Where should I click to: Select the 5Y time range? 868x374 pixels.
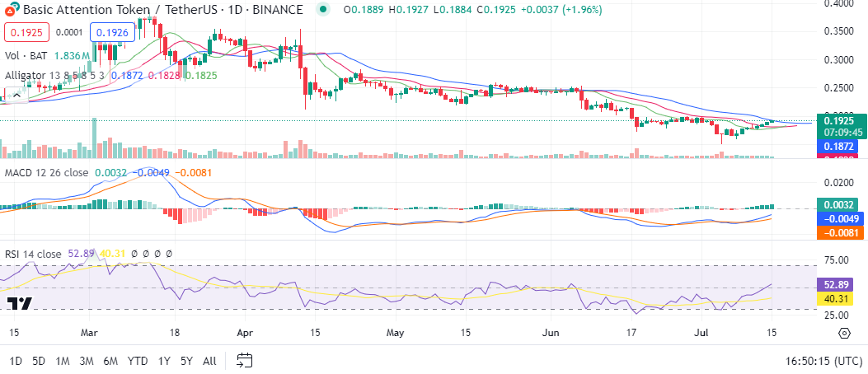(x=186, y=362)
